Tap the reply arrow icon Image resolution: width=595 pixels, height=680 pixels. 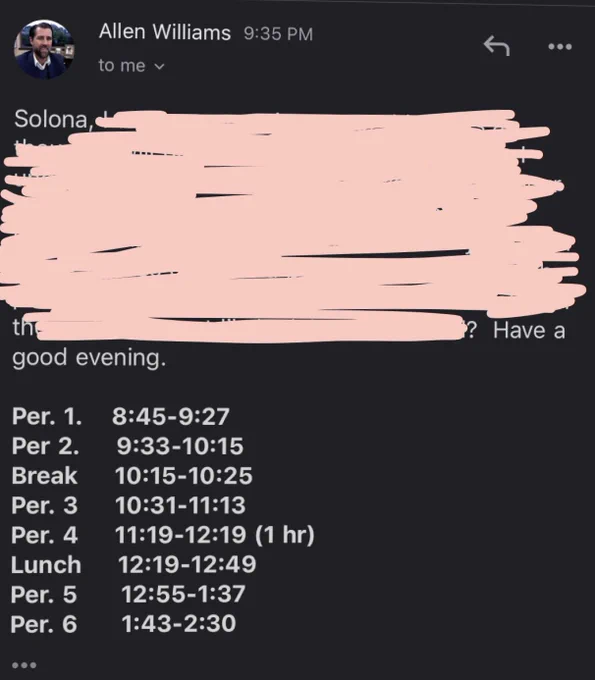[497, 46]
